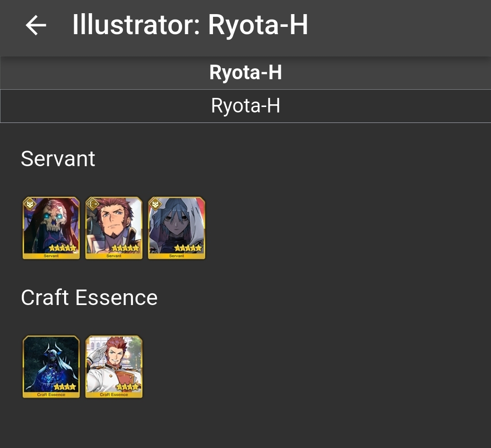This screenshot has width=491, height=448.
Task: Click star rating on skull servant card
Action: coord(63,248)
